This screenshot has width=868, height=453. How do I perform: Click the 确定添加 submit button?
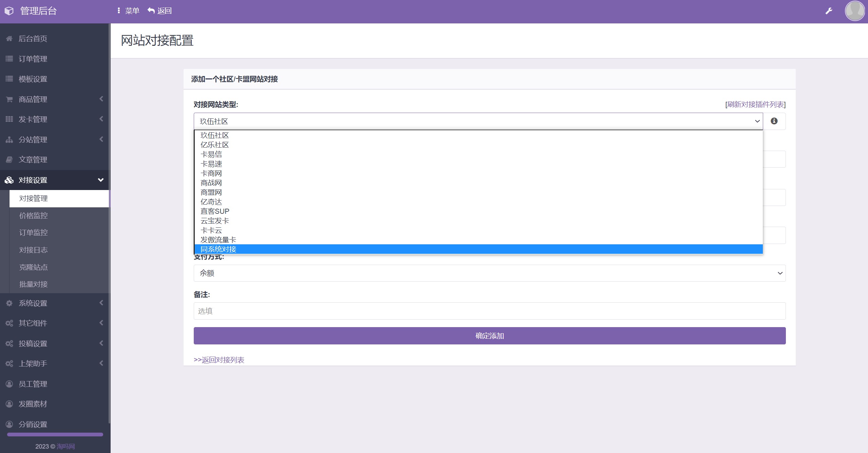489,336
